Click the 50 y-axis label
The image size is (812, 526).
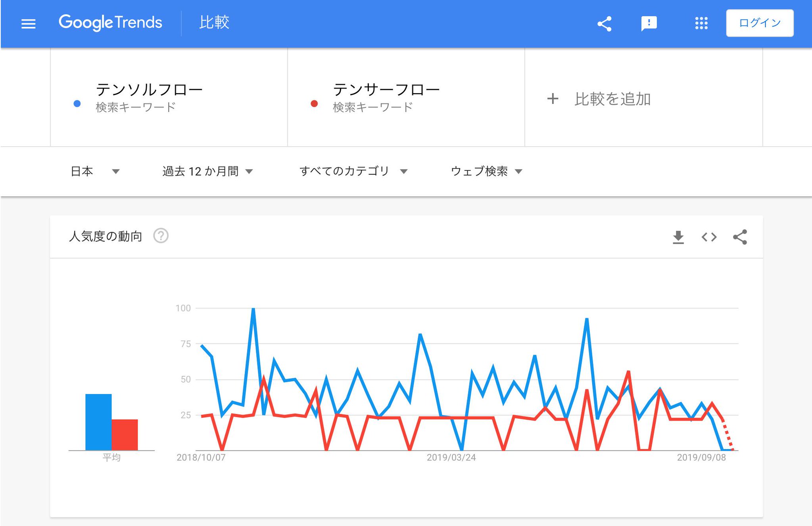(186, 379)
